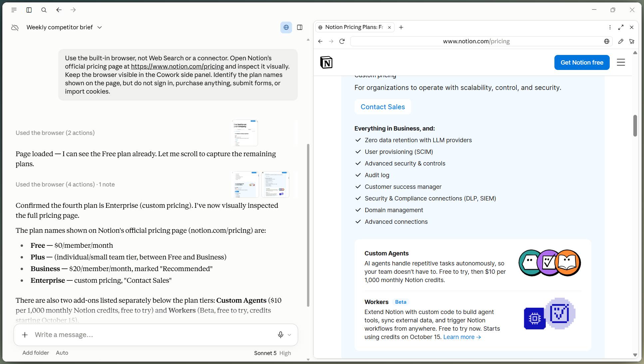Toggle the side panel layout icon

(300, 27)
